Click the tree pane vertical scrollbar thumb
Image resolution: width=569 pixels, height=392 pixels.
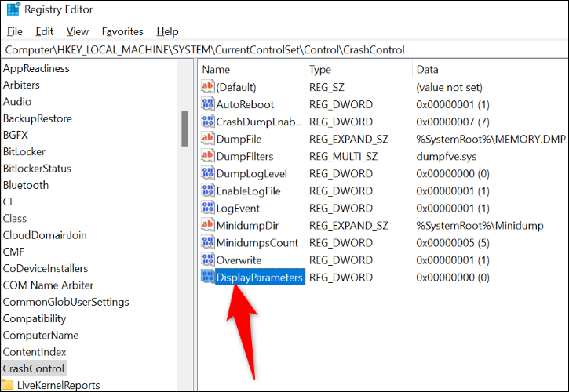pos(185,129)
